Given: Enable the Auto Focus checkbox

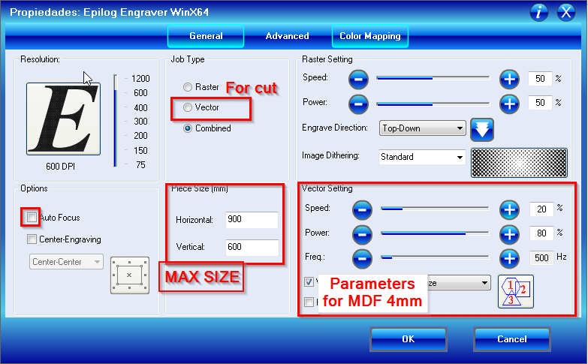Looking at the screenshot, I should click(x=32, y=217).
